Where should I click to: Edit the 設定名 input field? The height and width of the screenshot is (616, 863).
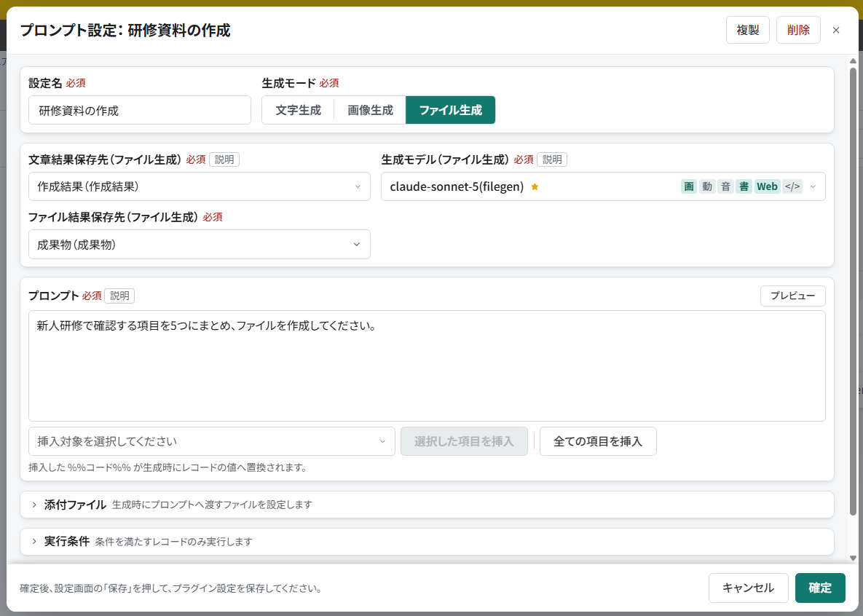click(x=140, y=110)
